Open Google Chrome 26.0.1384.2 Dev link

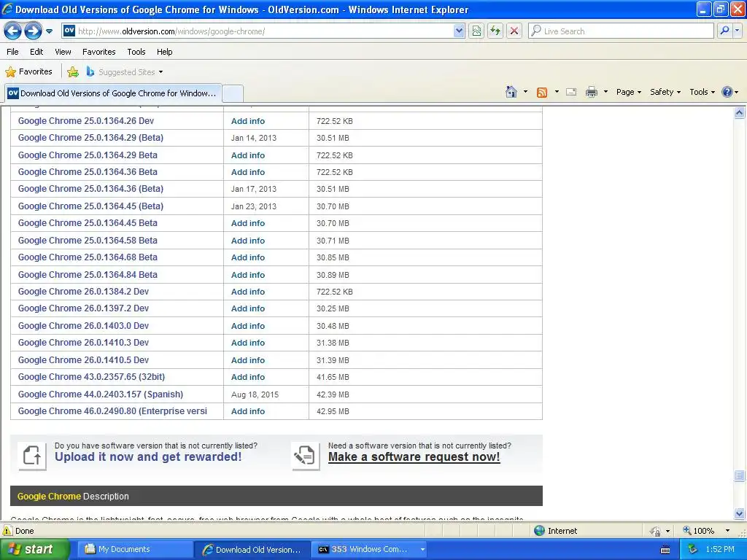tap(83, 292)
